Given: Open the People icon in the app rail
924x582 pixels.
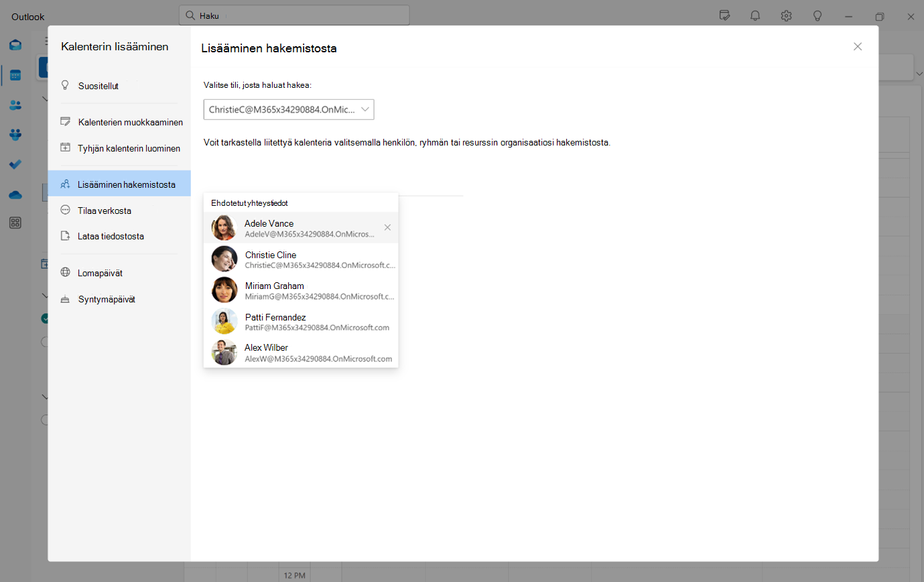Looking at the screenshot, I should pyautogui.click(x=15, y=105).
